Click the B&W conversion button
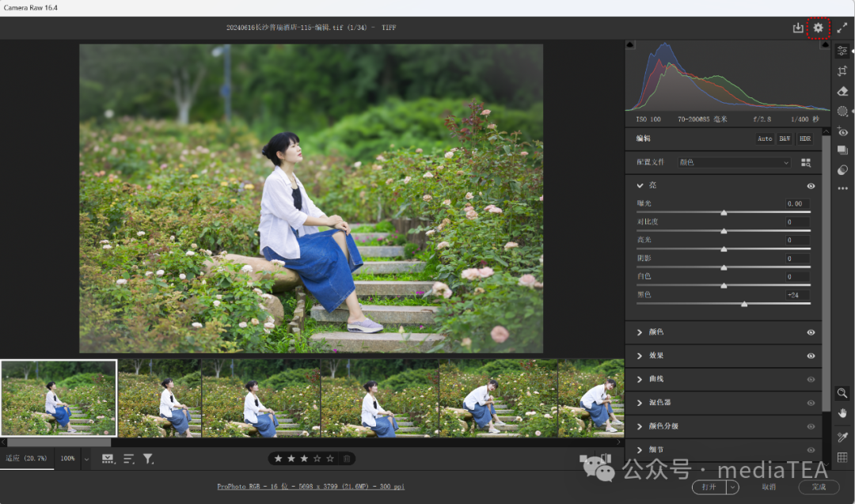The height and width of the screenshot is (504, 855). tap(785, 139)
